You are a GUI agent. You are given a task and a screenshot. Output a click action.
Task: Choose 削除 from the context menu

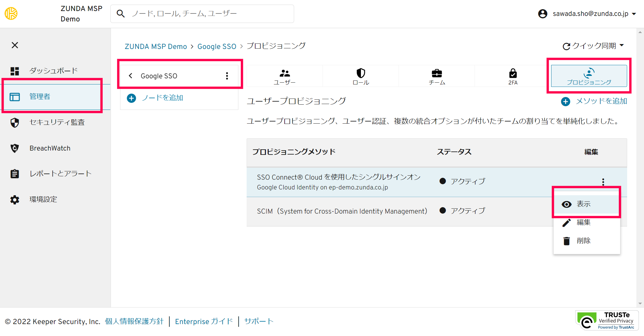583,241
